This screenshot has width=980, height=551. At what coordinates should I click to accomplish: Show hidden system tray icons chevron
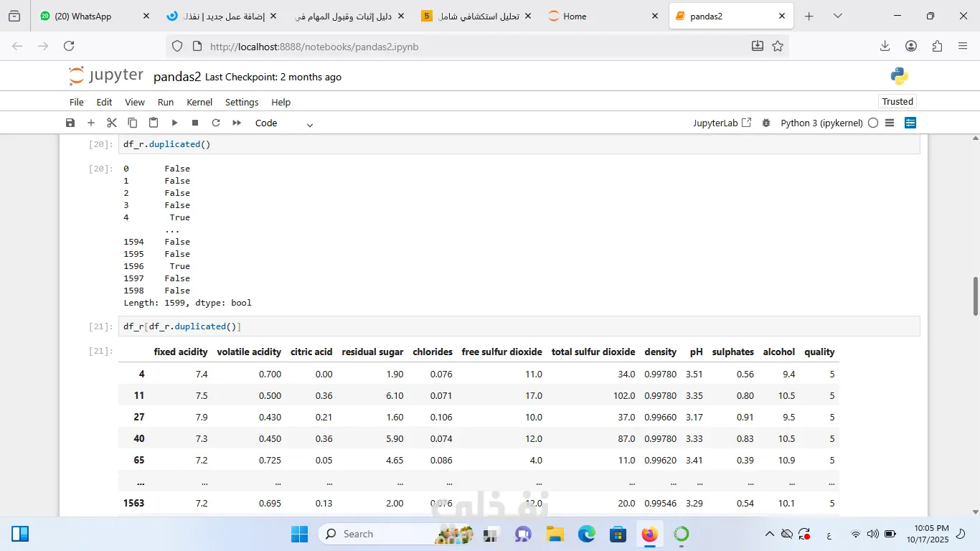[x=770, y=534]
